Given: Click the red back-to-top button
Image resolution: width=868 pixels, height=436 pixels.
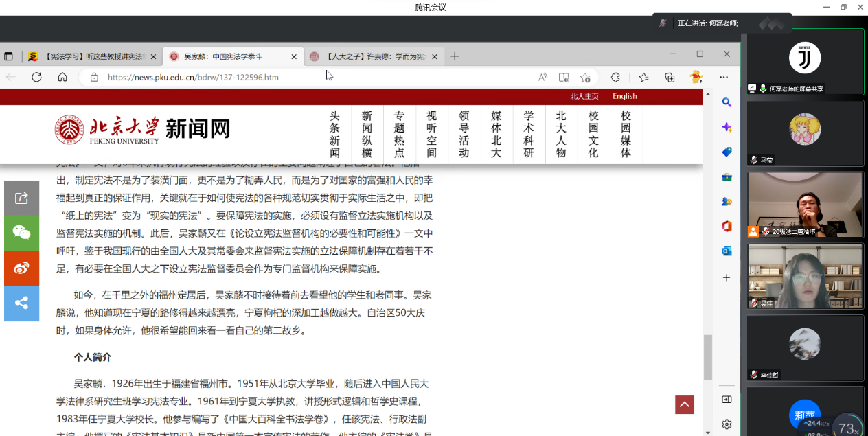Looking at the screenshot, I should 684,405.
